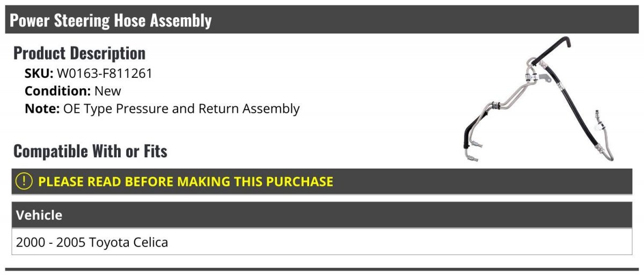
Task: Click the SKU label
Action: point(39,74)
